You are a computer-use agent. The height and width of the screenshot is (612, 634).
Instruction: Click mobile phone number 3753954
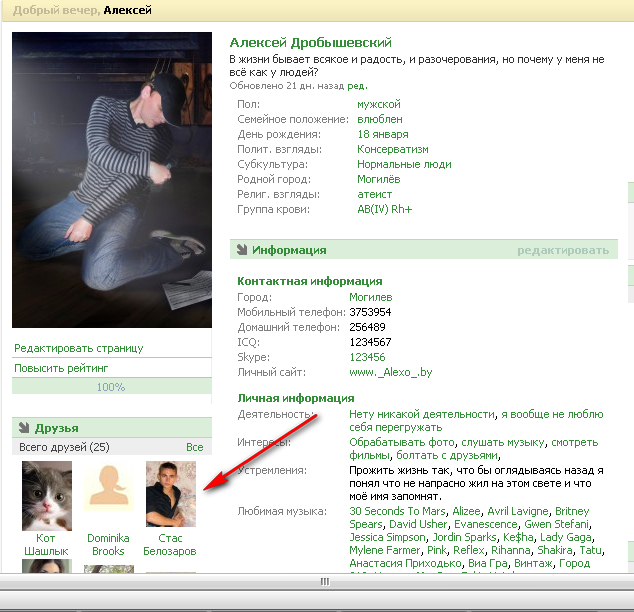pyautogui.click(x=370, y=312)
